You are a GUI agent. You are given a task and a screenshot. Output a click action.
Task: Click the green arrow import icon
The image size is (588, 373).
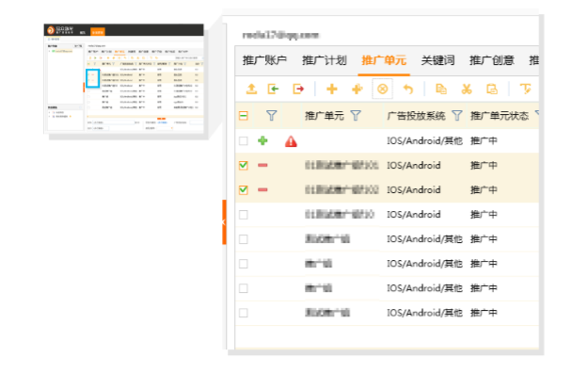point(273,89)
